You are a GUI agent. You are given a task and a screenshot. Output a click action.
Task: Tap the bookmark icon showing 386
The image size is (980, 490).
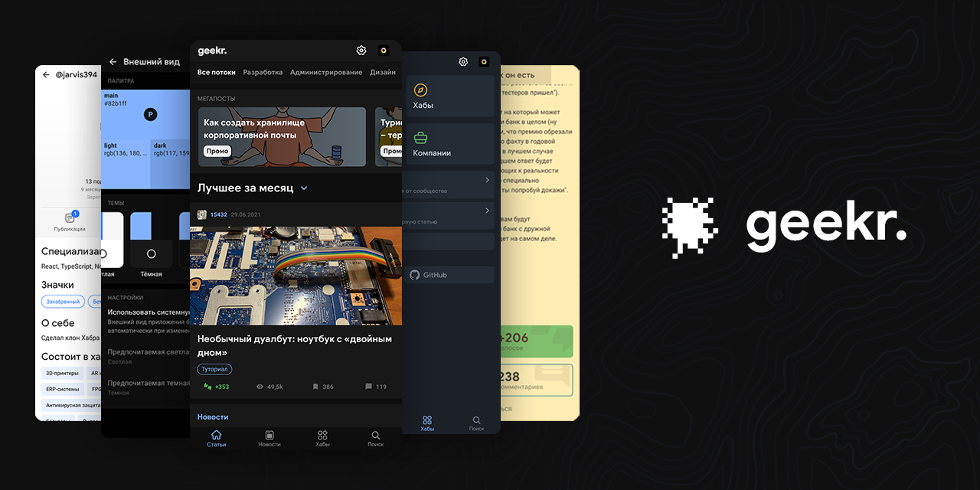315,387
